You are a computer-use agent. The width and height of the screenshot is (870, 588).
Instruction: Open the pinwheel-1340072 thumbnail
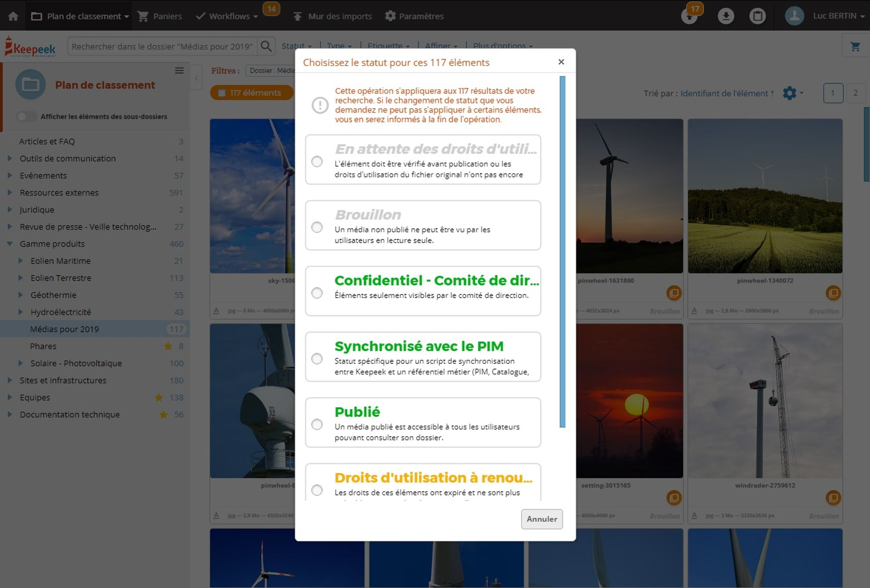765,196
